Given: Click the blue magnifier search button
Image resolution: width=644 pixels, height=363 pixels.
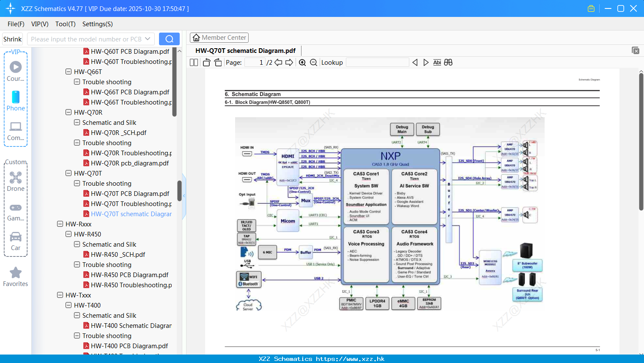Looking at the screenshot, I should [169, 39].
